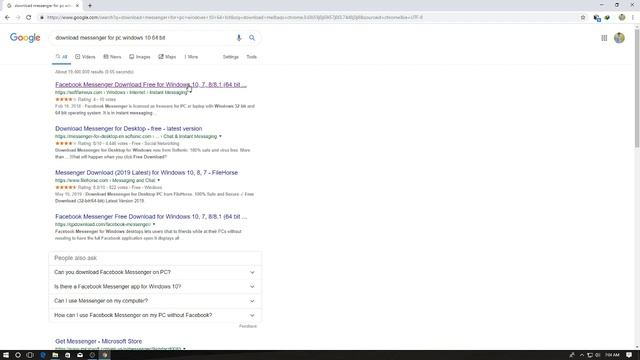Open Get Messenger - Microsoft Store result
Viewport: 640px width, 360px height.
point(99,341)
